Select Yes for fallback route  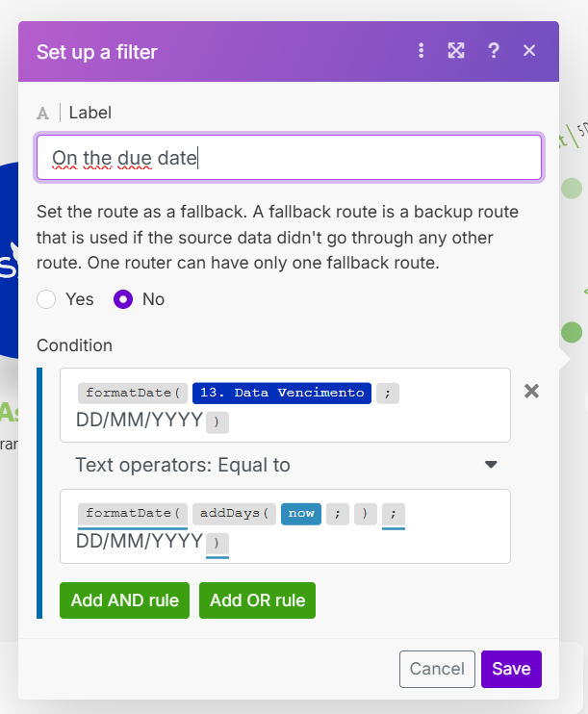point(46,299)
